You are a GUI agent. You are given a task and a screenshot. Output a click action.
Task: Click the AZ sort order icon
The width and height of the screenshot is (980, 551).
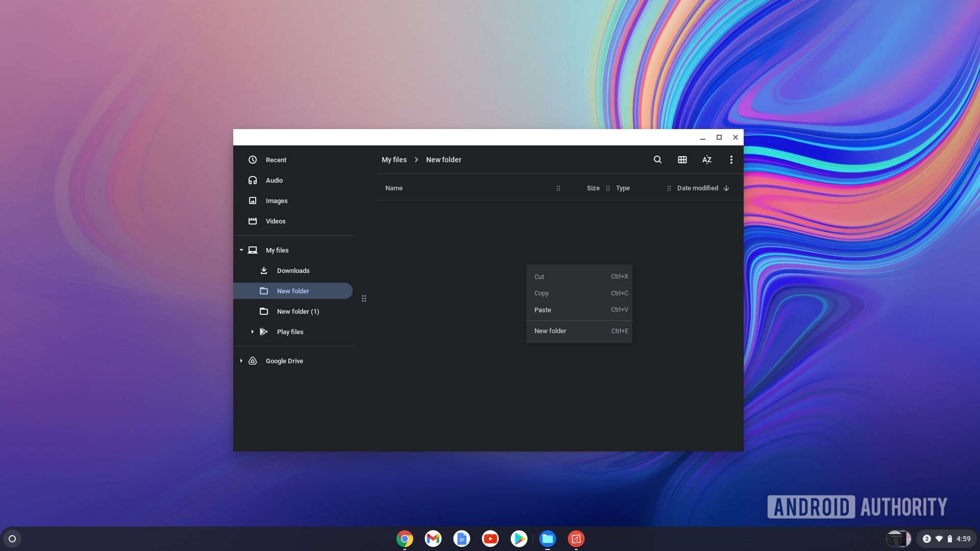pyautogui.click(x=707, y=160)
